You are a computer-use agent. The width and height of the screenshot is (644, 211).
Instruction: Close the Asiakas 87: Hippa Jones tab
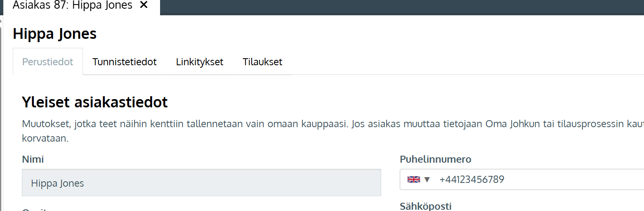[x=144, y=5]
